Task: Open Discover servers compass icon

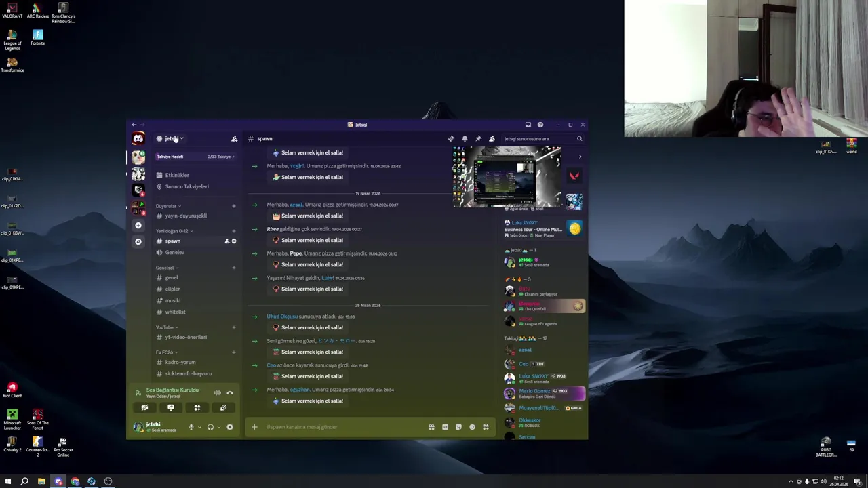Action: (138, 241)
